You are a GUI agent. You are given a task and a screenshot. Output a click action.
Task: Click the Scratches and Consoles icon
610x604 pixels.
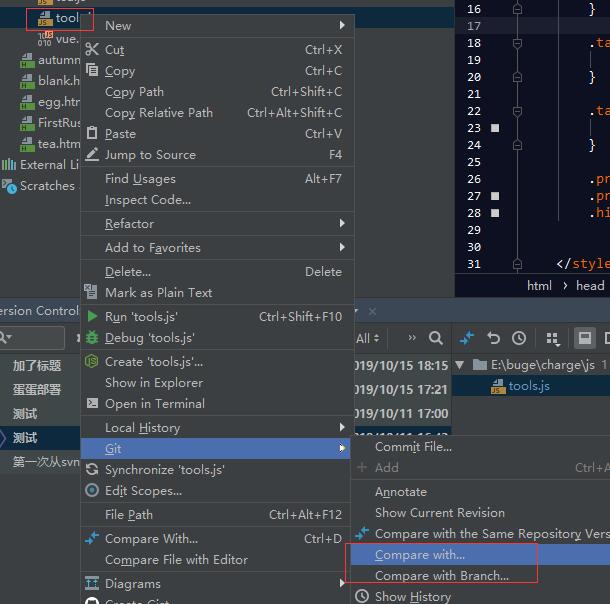point(9,186)
